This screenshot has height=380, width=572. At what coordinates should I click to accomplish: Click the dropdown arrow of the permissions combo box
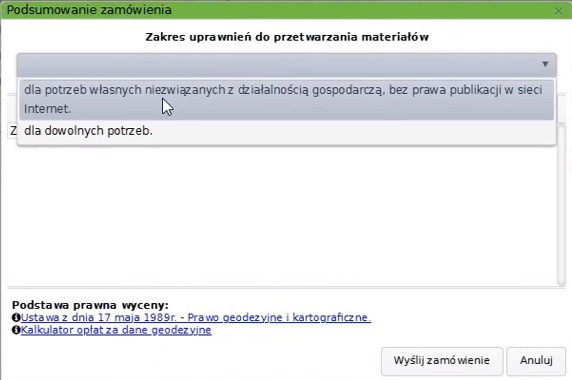point(545,64)
